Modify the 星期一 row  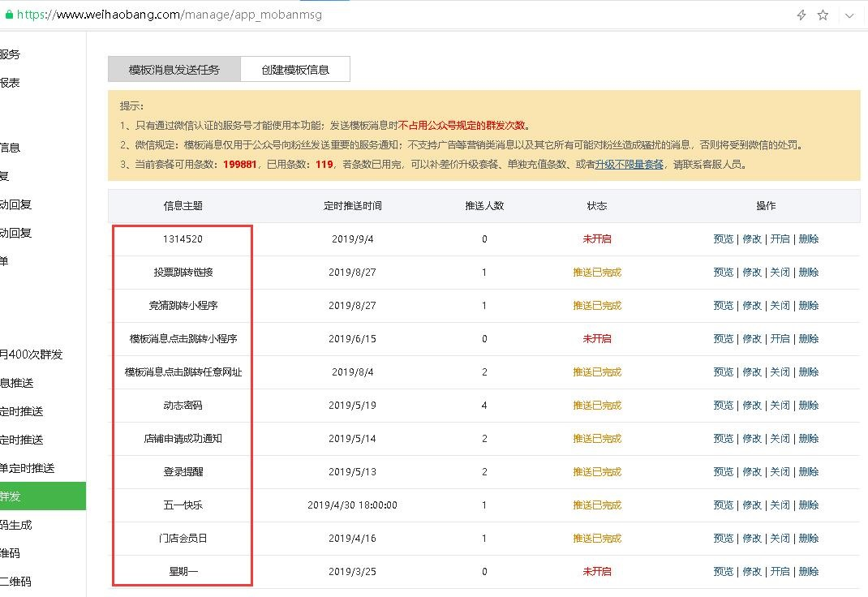752,571
